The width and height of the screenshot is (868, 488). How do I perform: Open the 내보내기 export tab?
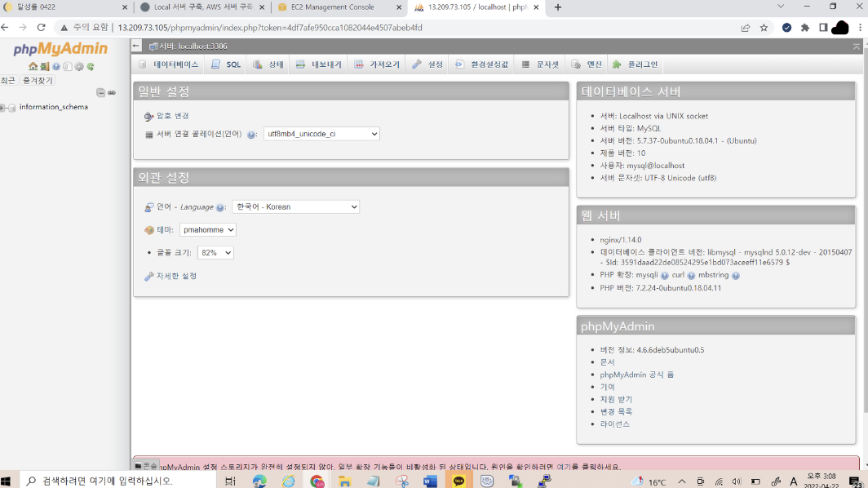click(x=318, y=64)
